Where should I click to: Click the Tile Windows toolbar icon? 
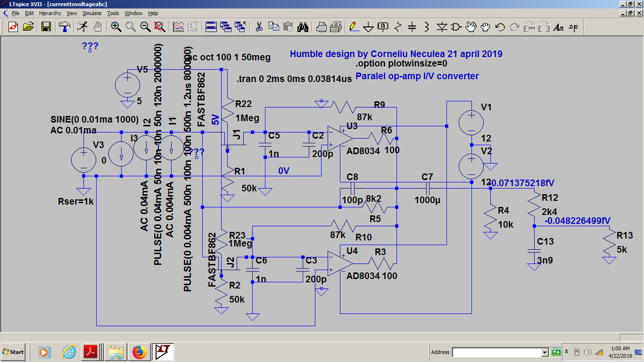click(211, 27)
